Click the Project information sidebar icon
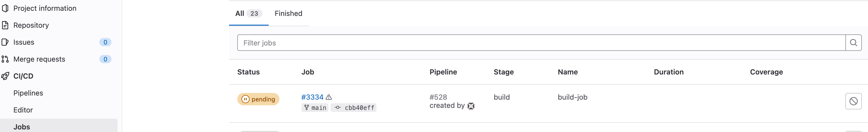The width and height of the screenshot is (868, 132). [5, 8]
